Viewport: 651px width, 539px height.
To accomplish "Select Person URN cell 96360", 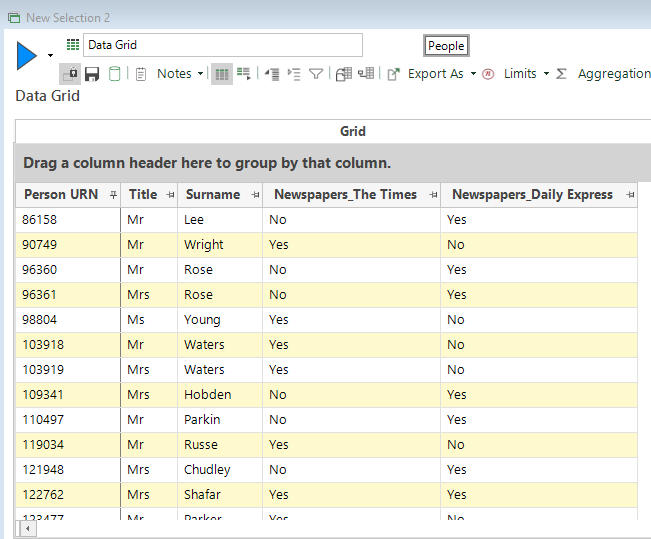I will [68, 270].
